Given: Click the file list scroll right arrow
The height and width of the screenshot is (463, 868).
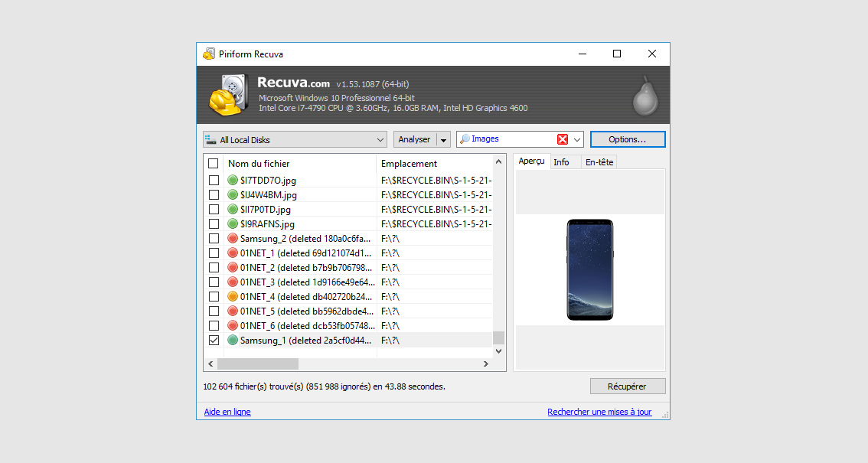Looking at the screenshot, I should click(486, 364).
